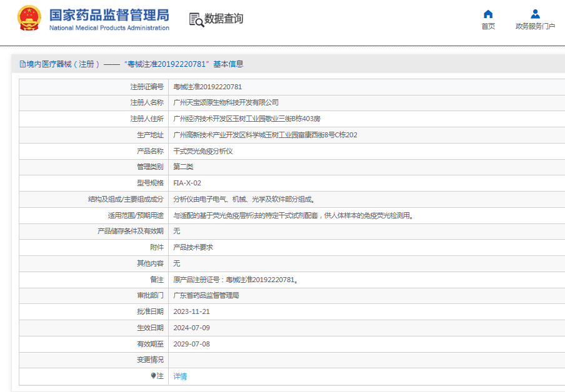
Task: Click the 政务服务门户 person icon
Action: (x=535, y=14)
